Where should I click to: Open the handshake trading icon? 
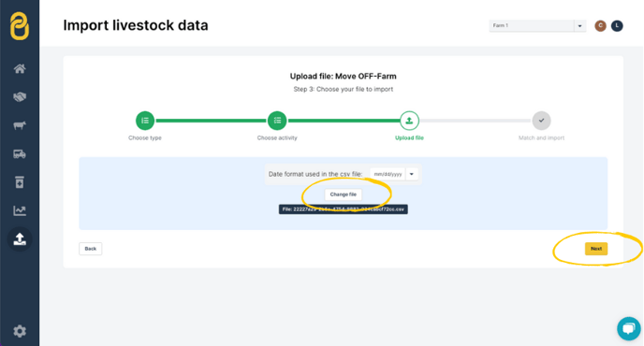tap(20, 97)
